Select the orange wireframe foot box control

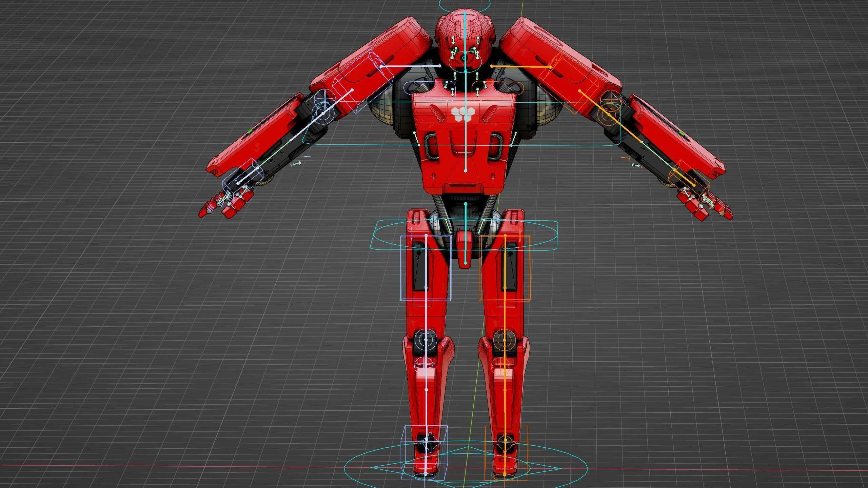506,453
